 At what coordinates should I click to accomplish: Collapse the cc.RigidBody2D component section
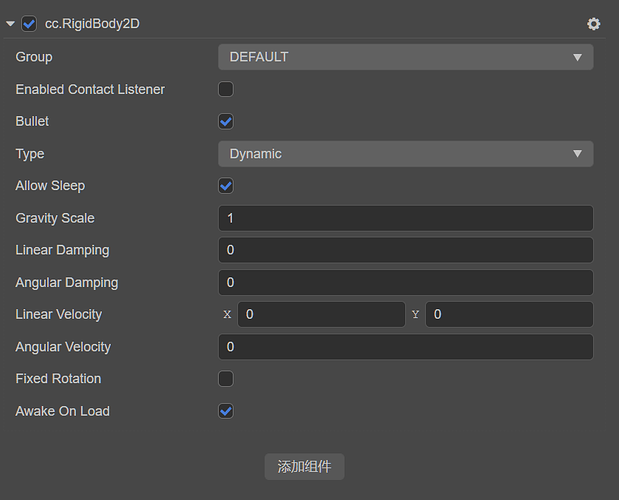tap(10, 23)
